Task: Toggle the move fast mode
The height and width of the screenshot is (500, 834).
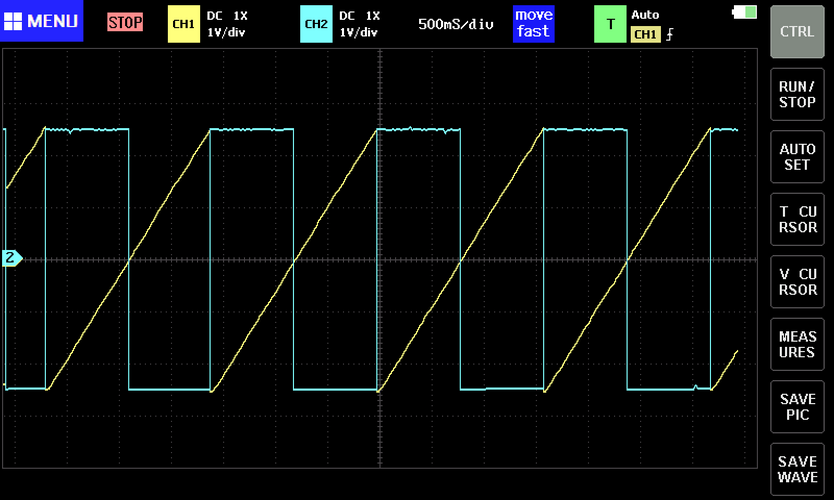Action: tap(533, 24)
